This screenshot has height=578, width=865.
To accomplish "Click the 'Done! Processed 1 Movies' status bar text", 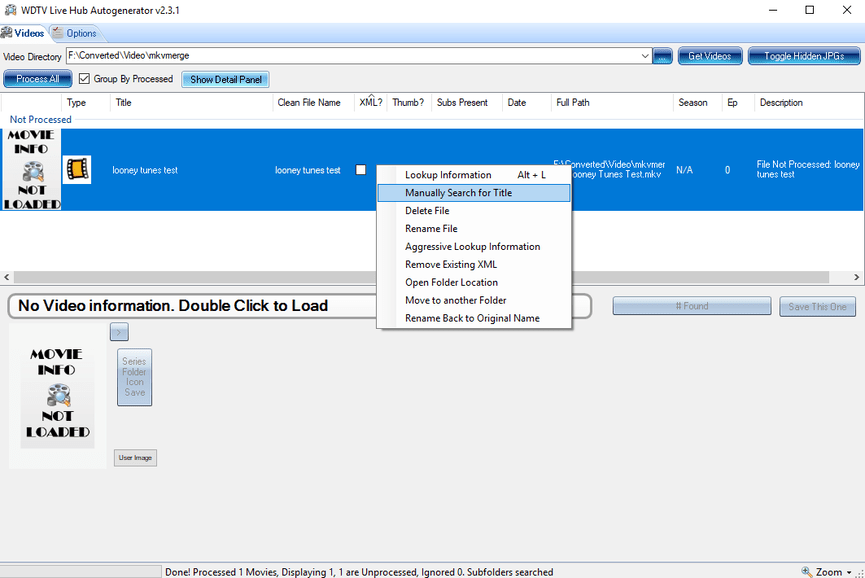I will pyautogui.click(x=359, y=572).
